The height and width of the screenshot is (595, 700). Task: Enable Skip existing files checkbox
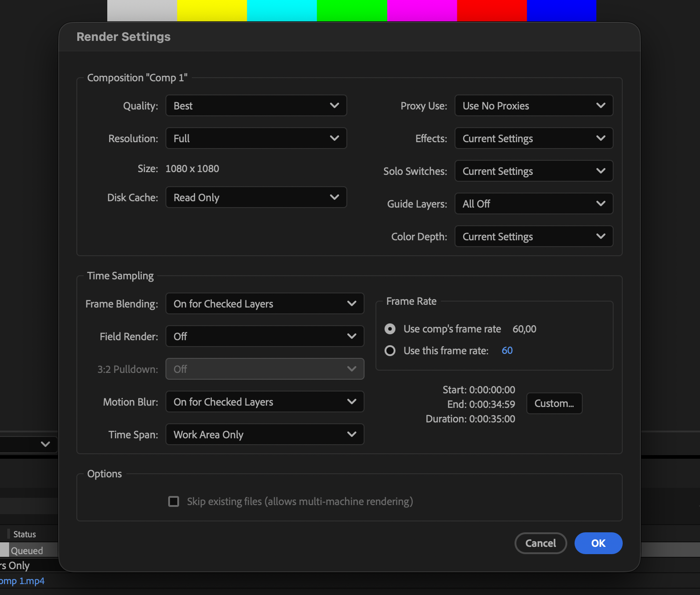[174, 501]
